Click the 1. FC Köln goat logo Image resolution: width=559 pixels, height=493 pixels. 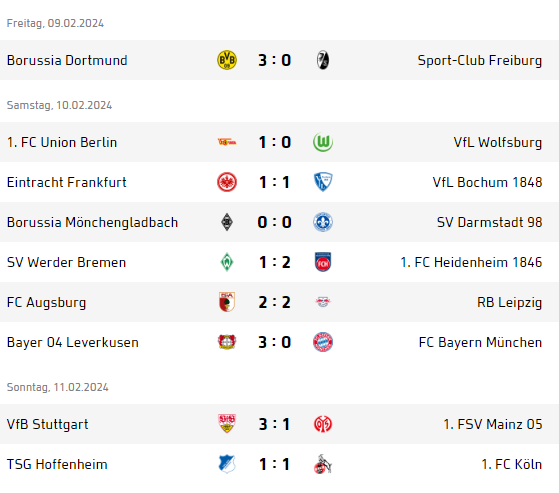coord(323,464)
